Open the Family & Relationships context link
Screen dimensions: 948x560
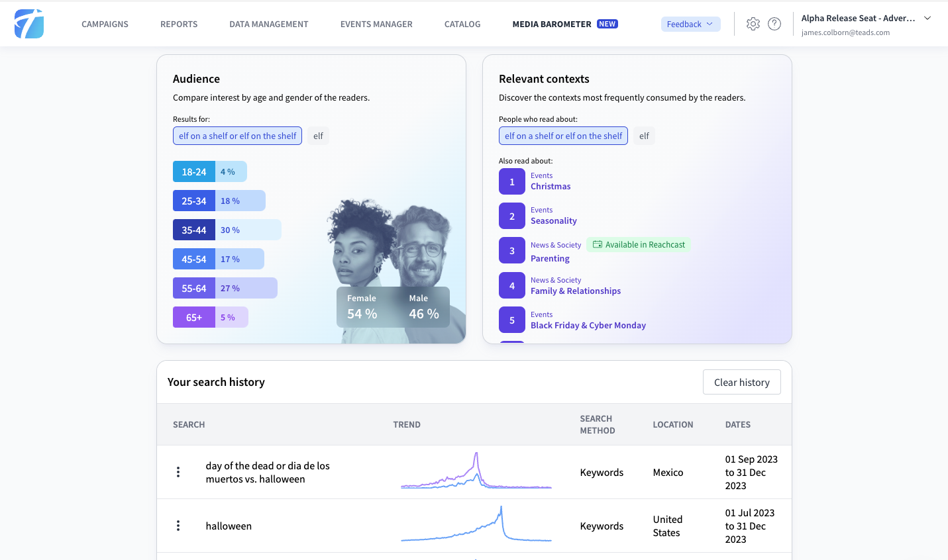(x=575, y=291)
